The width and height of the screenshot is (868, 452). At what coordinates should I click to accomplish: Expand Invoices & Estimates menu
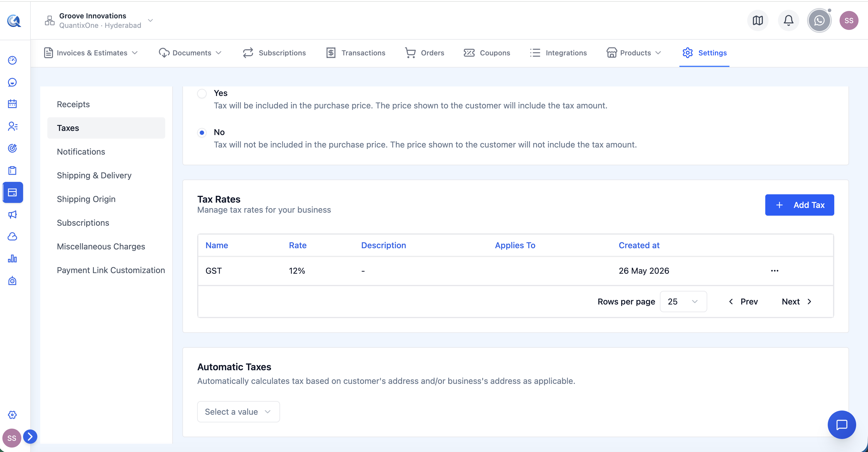91,53
